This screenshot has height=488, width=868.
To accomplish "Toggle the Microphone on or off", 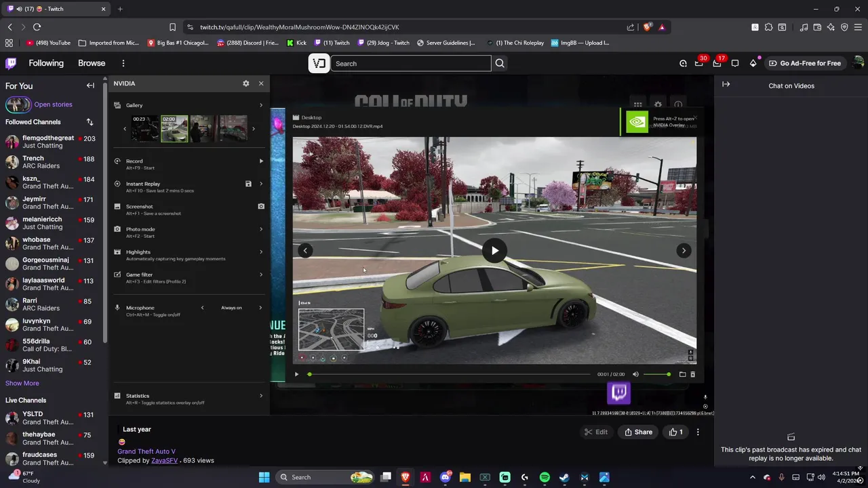I will pyautogui.click(x=117, y=308).
